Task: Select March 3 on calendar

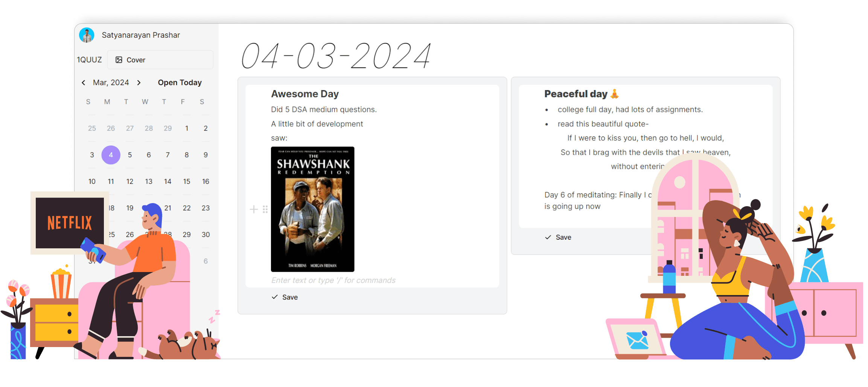Action: click(92, 155)
